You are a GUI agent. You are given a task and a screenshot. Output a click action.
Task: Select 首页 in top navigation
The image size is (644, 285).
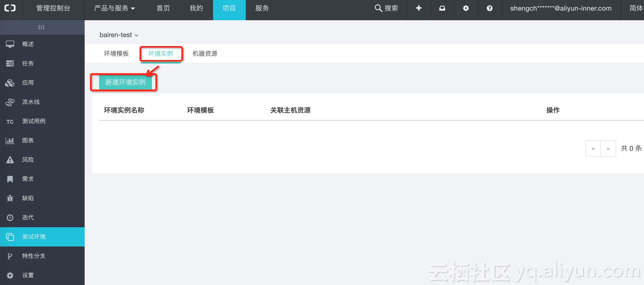[x=163, y=8]
